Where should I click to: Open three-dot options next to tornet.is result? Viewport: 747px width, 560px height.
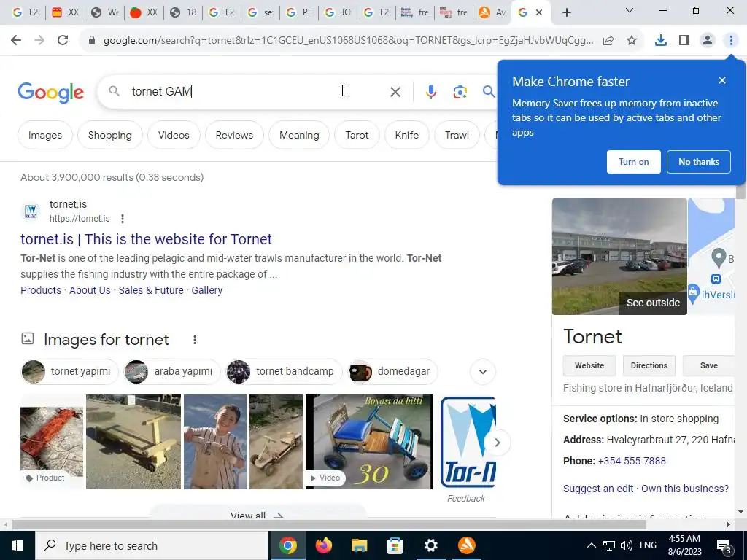pyautogui.click(x=123, y=219)
